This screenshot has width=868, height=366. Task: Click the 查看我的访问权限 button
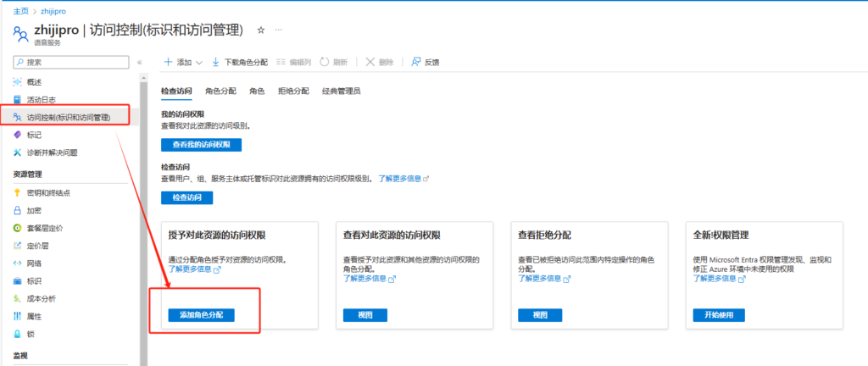202,145
